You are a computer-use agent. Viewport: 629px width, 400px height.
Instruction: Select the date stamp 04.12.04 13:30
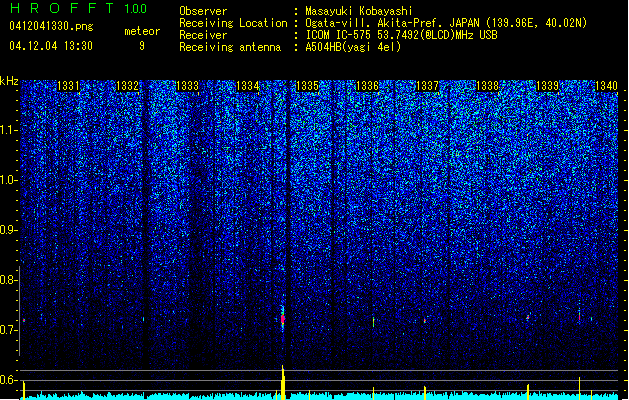pos(51,45)
